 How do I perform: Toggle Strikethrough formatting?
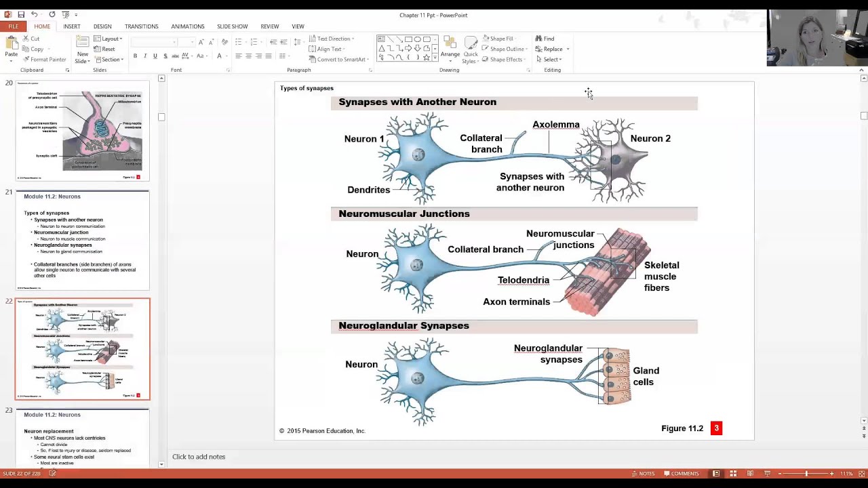[174, 56]
